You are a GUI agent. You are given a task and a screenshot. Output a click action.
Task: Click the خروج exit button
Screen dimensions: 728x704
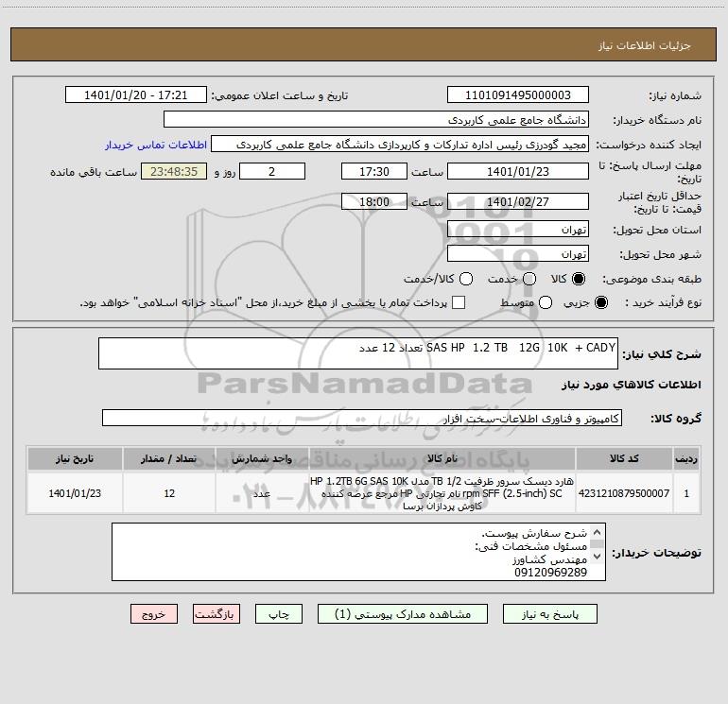154,614
